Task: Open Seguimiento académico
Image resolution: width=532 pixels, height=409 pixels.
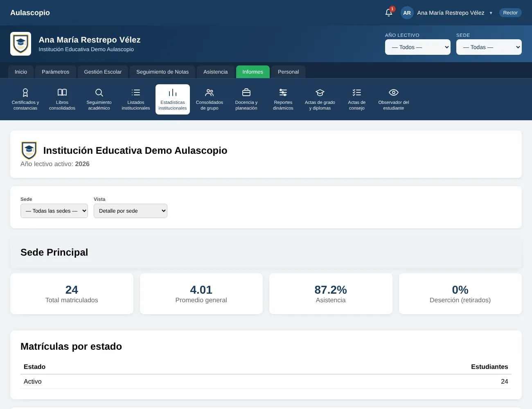Action: (99, 99)
